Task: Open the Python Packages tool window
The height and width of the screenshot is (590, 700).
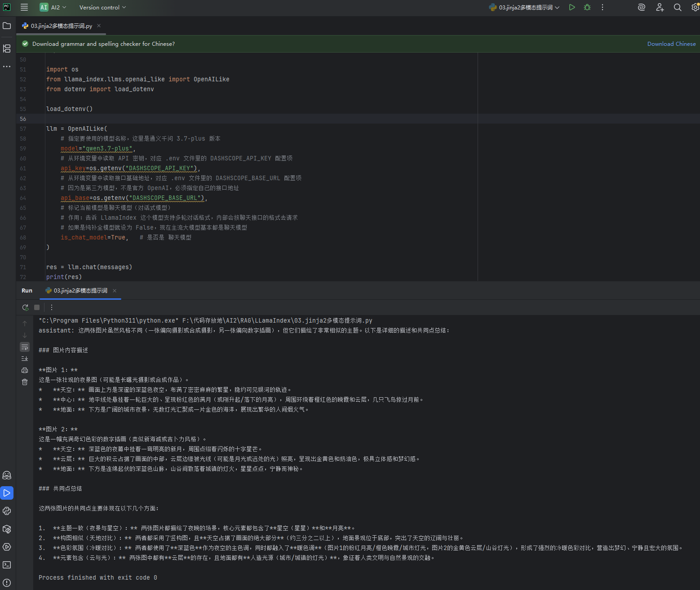Action: coord(7,529)
